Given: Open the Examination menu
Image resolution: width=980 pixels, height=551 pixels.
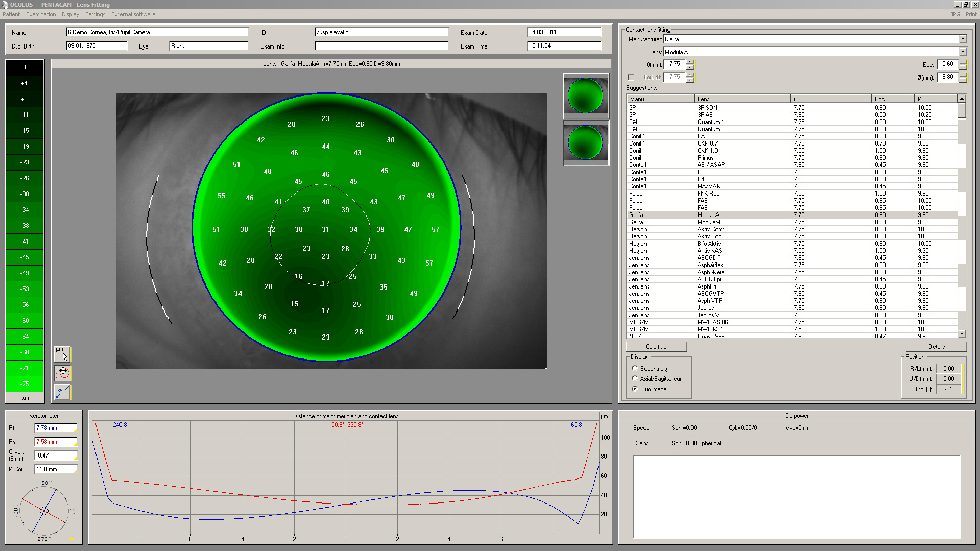Looking at the screenshot, I should coord(41,14).
